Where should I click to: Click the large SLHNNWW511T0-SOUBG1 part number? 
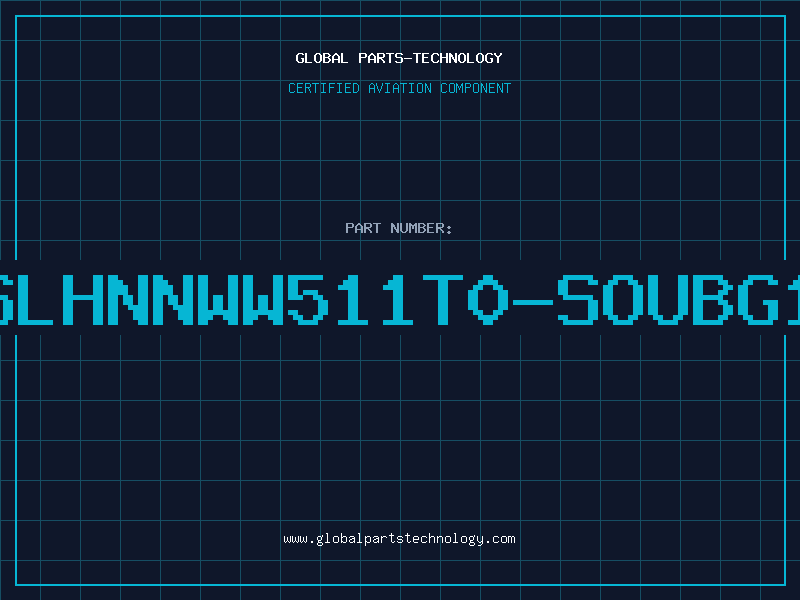[x=400, y=299]
